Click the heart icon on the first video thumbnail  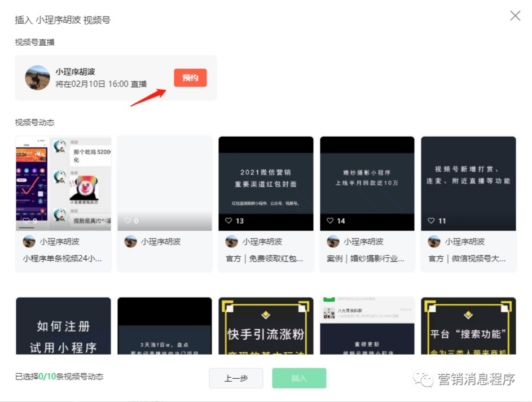(27, 221)
